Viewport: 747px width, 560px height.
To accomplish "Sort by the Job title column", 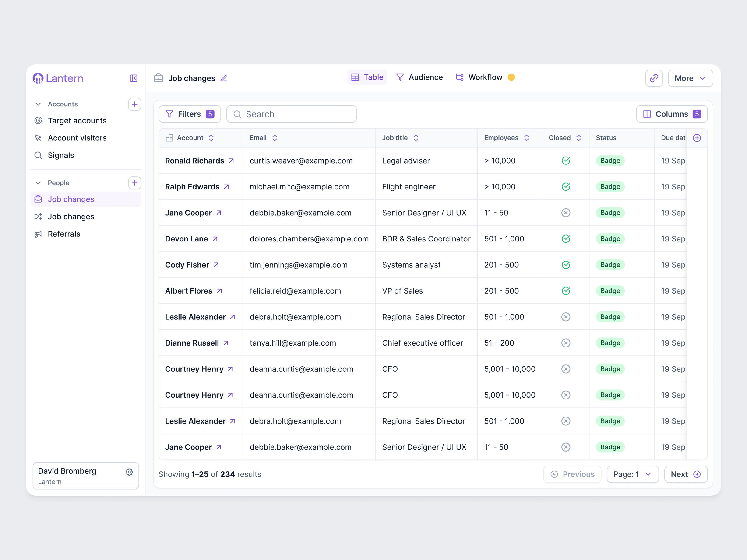I will [416, 138].
